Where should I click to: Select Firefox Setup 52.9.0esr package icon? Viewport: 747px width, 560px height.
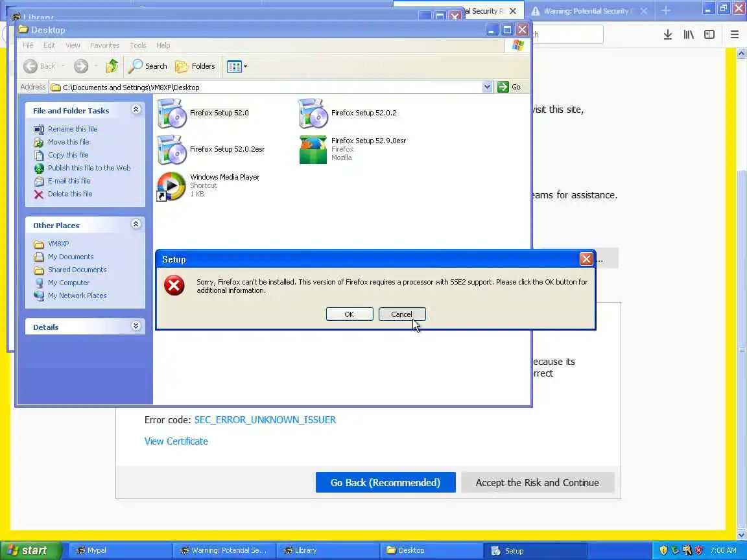pos(313,150)
